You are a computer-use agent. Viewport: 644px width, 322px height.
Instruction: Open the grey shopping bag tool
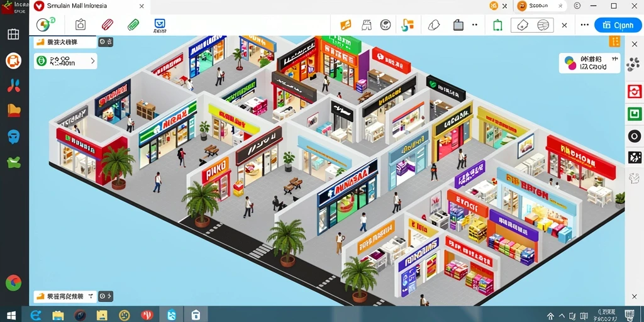[x=458, y=25]
